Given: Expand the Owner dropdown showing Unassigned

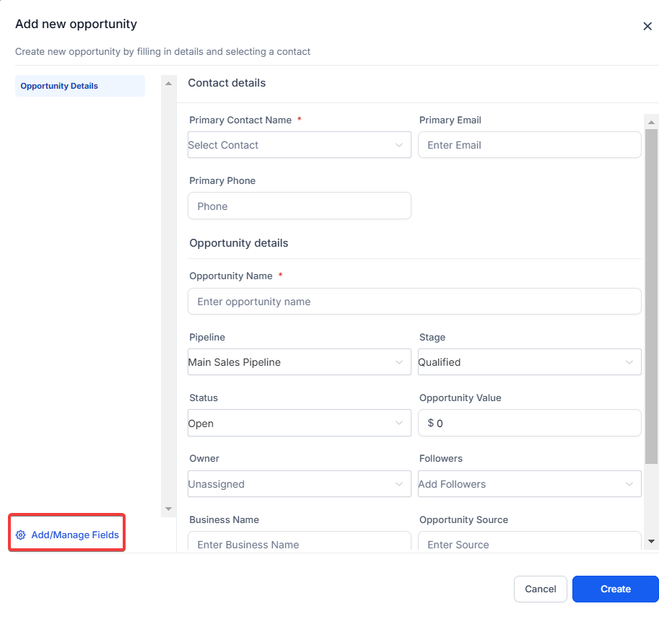Looking at the screenshot, I should point(299,484).
